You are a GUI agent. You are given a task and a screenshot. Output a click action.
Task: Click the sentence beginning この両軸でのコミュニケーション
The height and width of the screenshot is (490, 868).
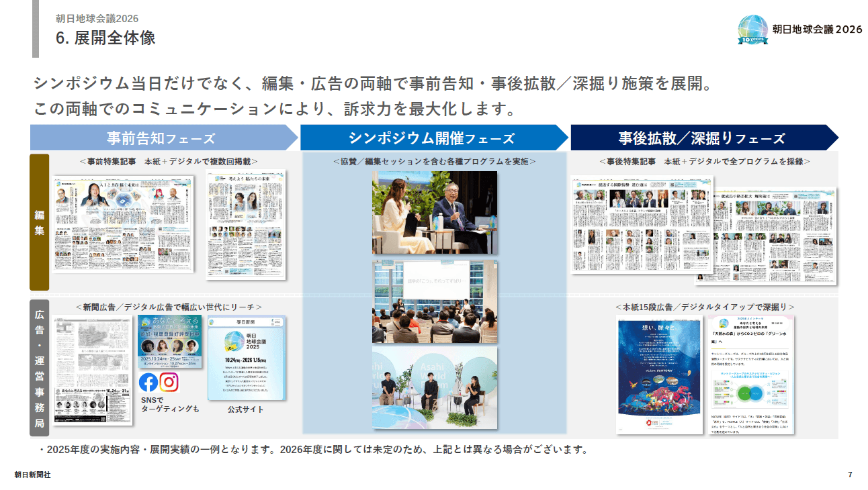point(274,108)
